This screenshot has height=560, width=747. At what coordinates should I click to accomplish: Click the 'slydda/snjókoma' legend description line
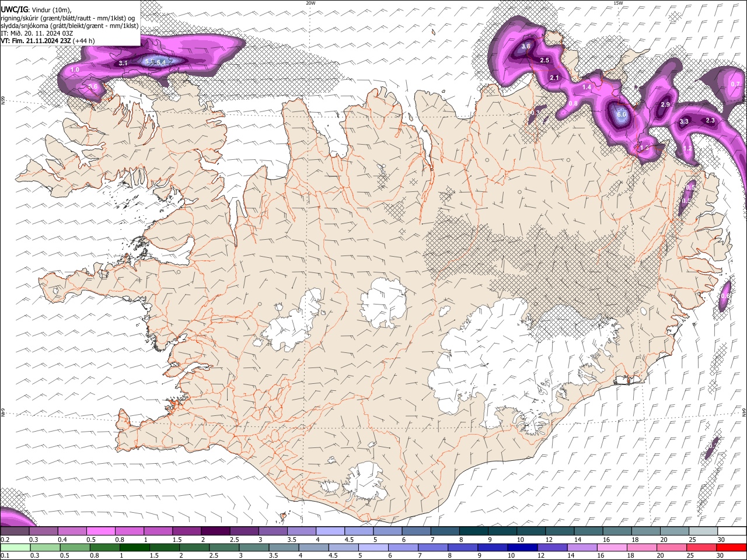[69, 26]
